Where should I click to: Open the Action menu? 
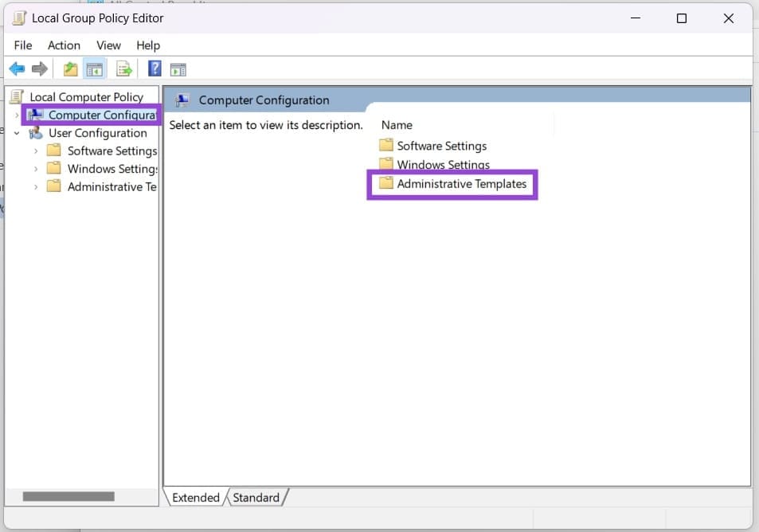64,45
